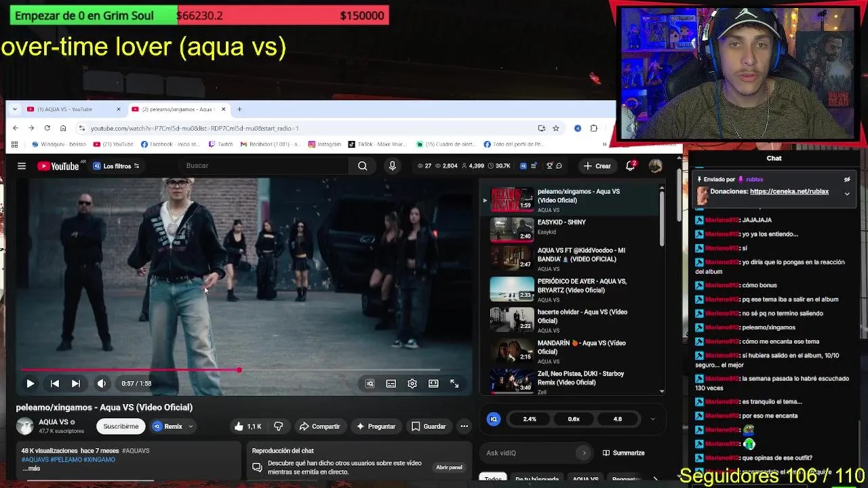Click the search magnifier button

[363, 166]
